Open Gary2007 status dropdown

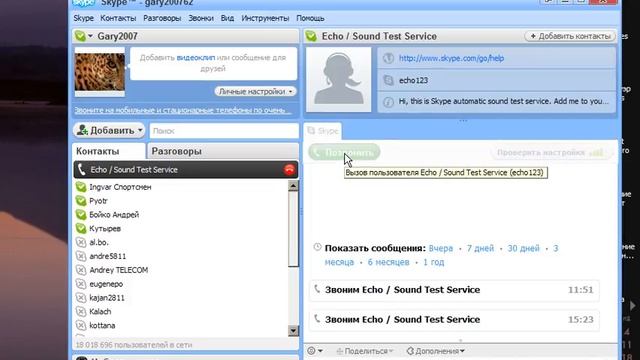click(x=90, y=36)
